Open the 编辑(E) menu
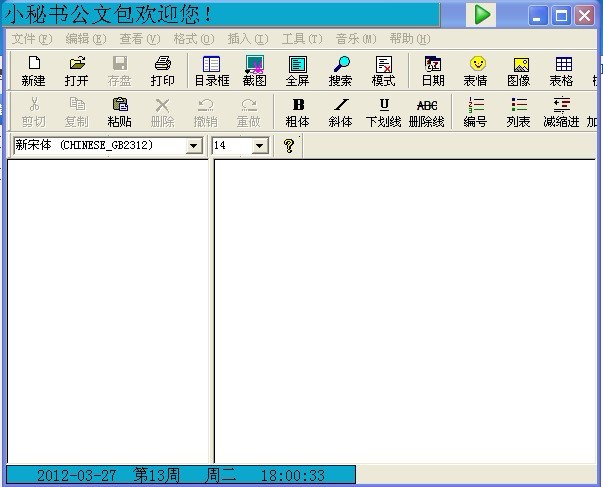The image size is (603, 487). click(86, 39)
